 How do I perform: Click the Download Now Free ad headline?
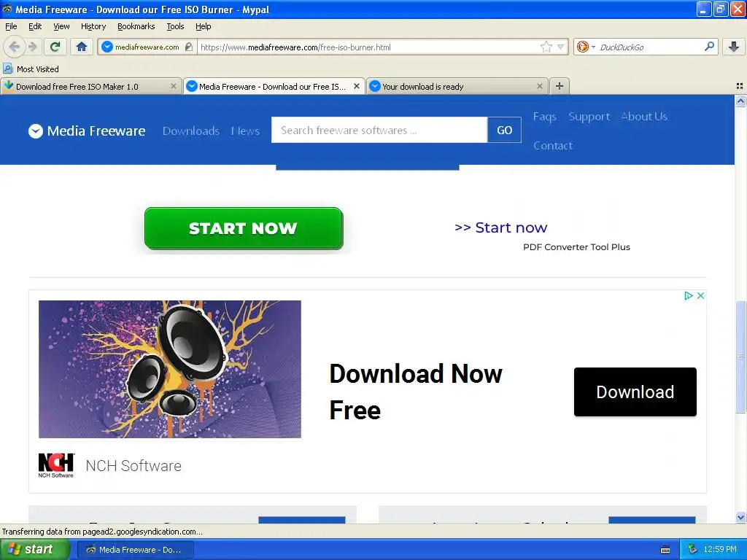coord(415,392)
